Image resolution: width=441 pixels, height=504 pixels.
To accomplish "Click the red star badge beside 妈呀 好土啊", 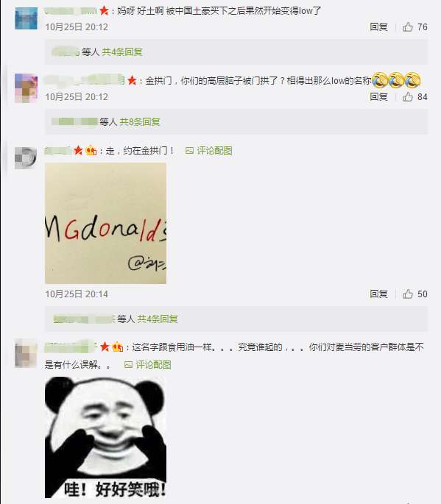I will [x=104, y=10].
